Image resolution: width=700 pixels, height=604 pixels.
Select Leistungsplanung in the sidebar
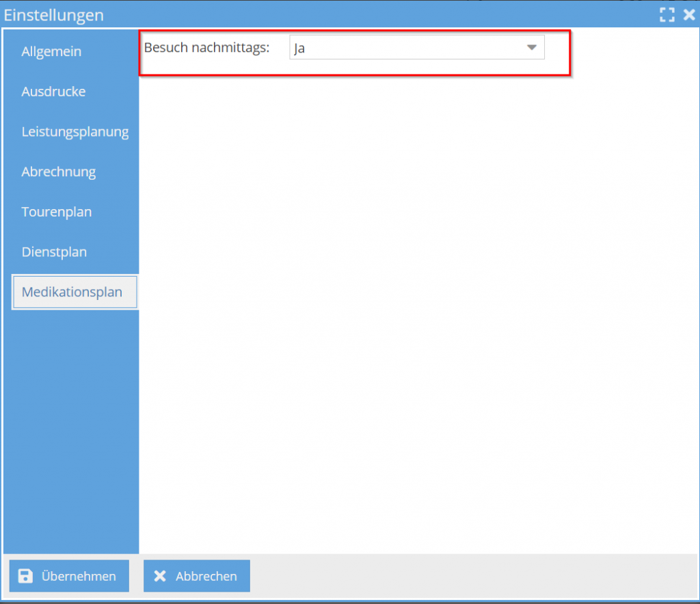click(x=75, y=132)
